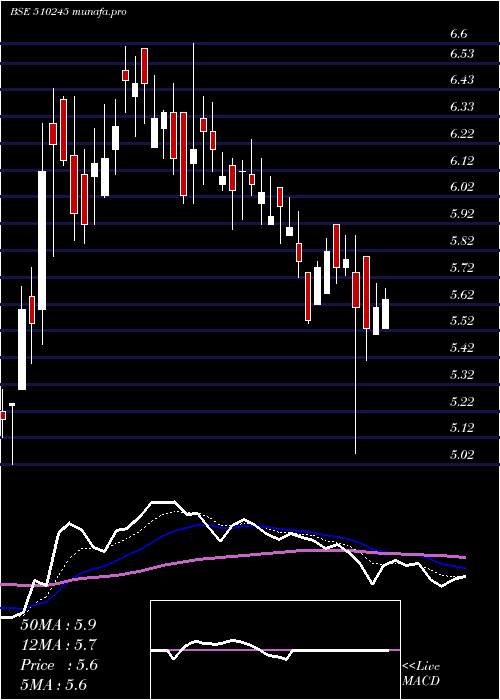Click the 6.53 price axis label
Screen dimensions: 500x700
(462, 54)
